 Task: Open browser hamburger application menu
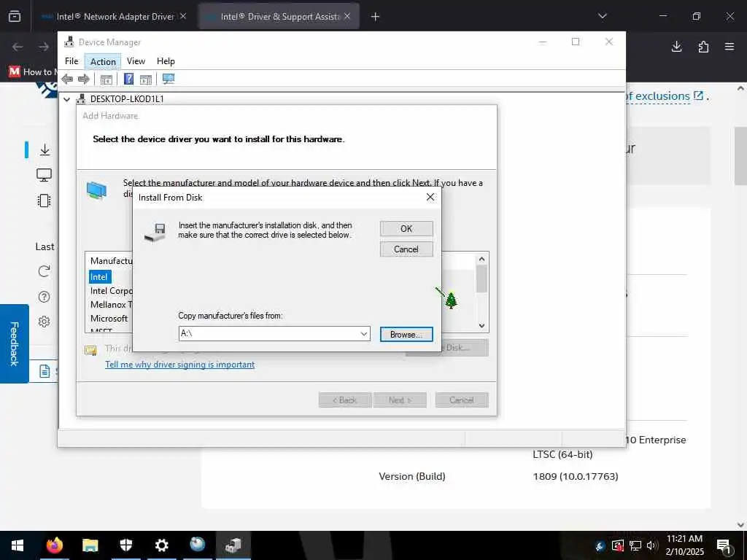(x=729, y=47)
